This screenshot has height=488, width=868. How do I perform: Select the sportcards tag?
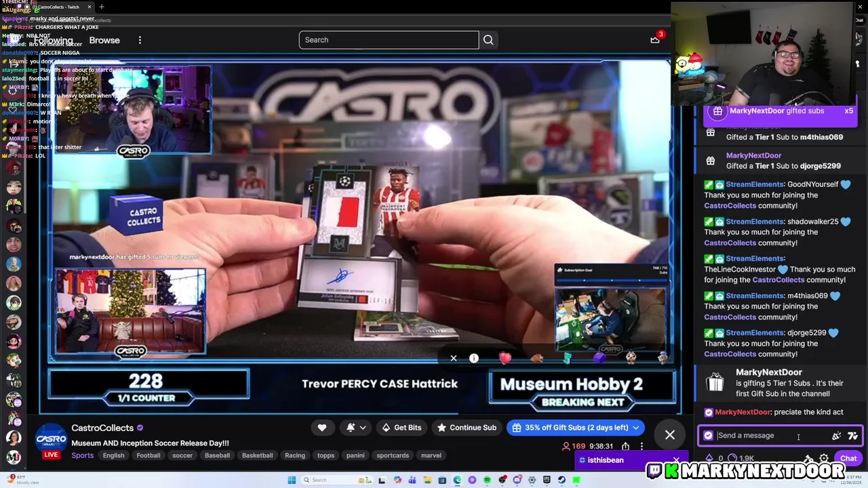pos(393,455)
